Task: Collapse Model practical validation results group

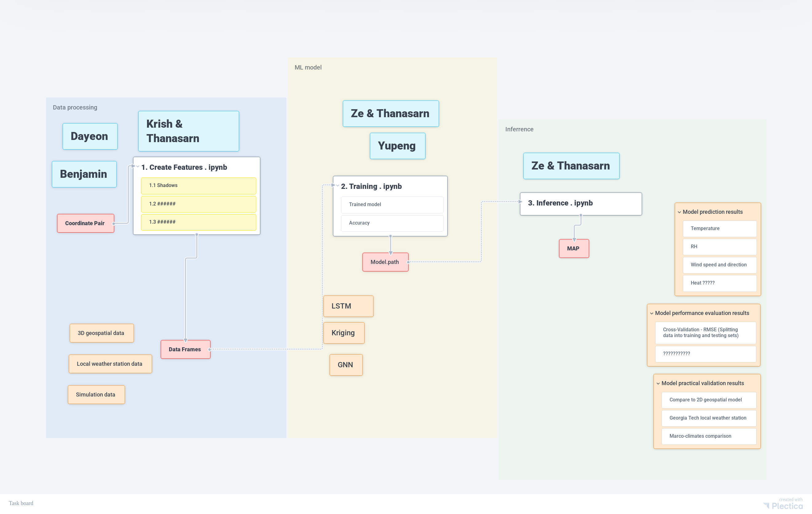Action: [x=658, y=384]
